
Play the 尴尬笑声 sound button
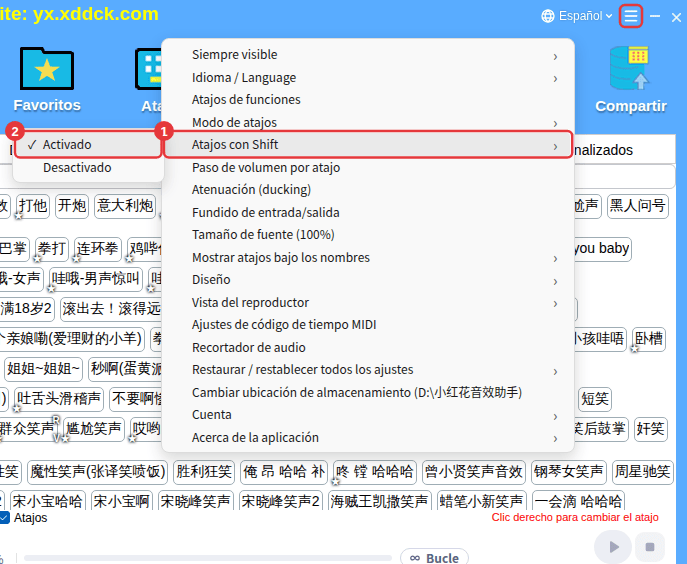pos(94,429)
